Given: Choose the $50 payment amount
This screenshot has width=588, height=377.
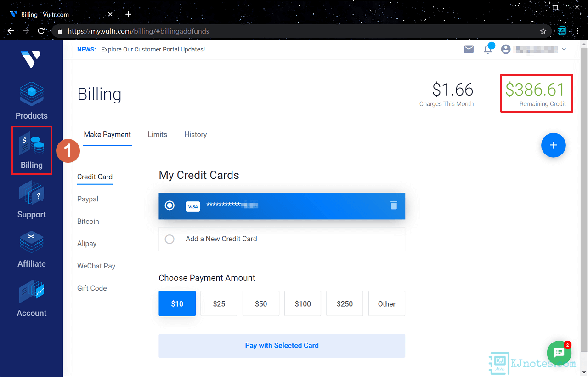Looking at the screenshot, I should click(x=261, y=303).
